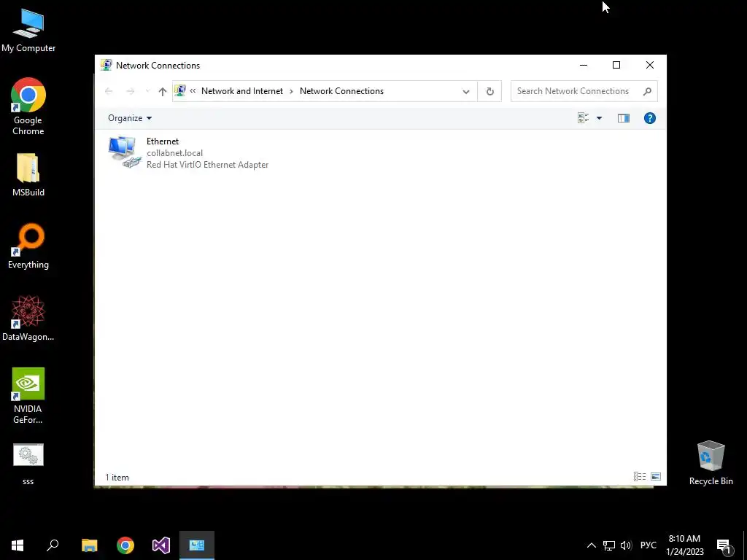Open the view options dropdown arrow
The image size is (747, 560).
600,118
